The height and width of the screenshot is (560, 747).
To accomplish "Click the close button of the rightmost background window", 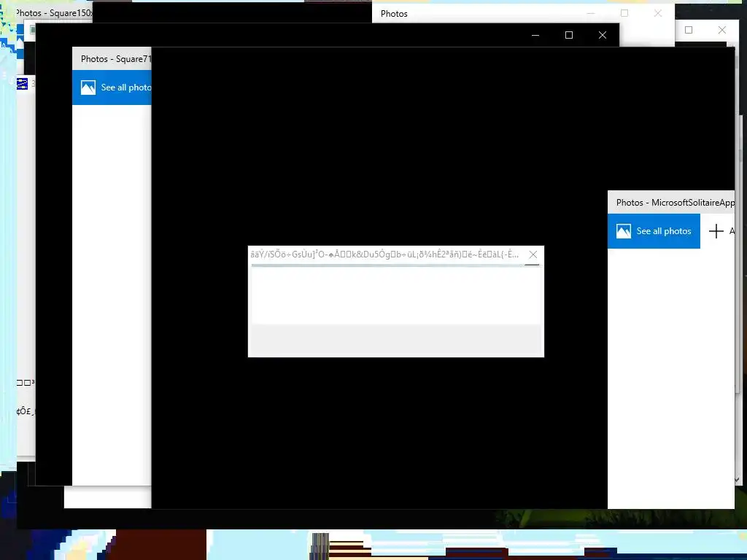I will 721,30.
